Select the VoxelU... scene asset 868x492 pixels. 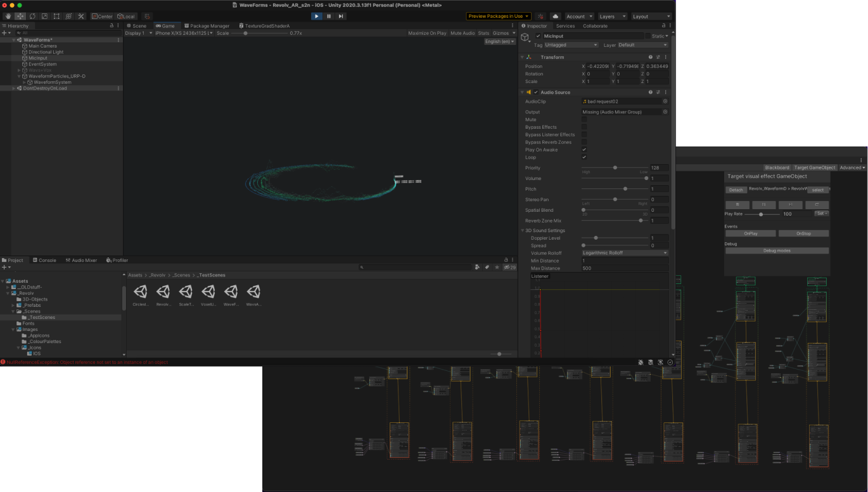(x=208, y=295)
